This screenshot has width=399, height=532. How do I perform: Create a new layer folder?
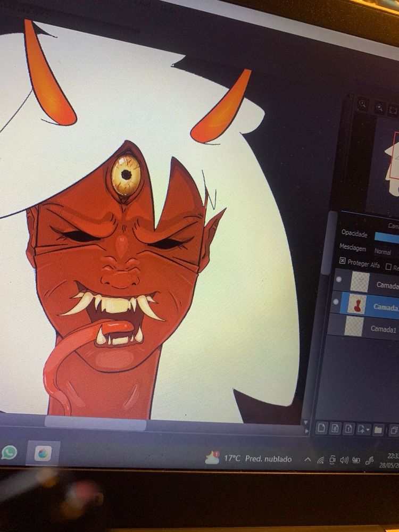pos(378,430)
